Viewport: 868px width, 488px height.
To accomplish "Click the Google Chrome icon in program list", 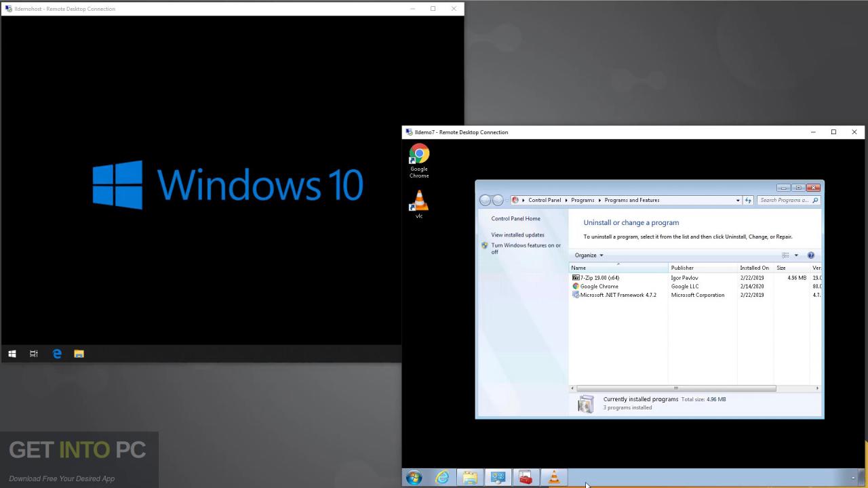I will pos(576,287).
